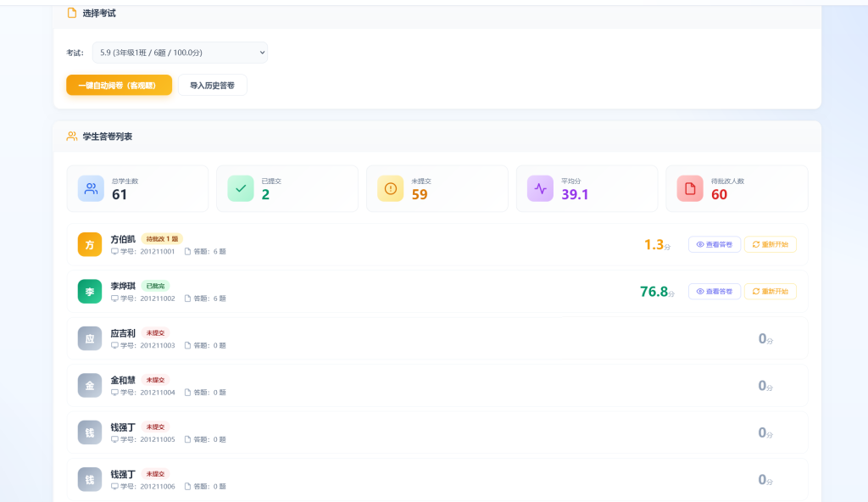Click student number 201211005
Viewport: 868px width, 502px height.
pos(157,440)
